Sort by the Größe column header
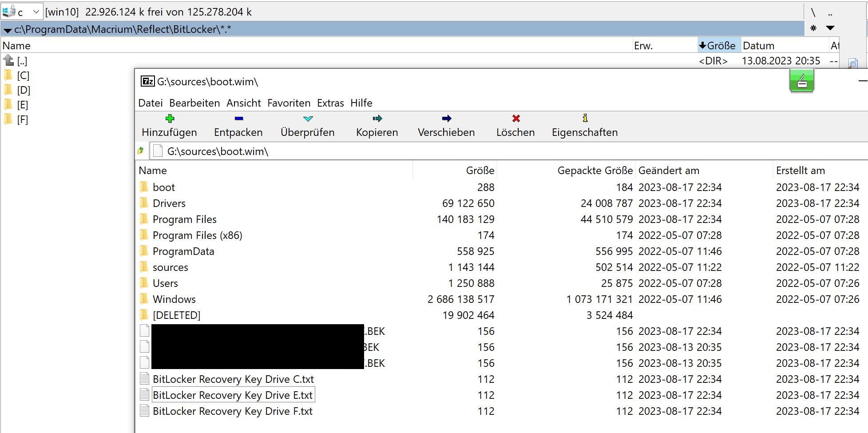Image resolution: width=868 pixels, height=433 pixels. [480, 171]
